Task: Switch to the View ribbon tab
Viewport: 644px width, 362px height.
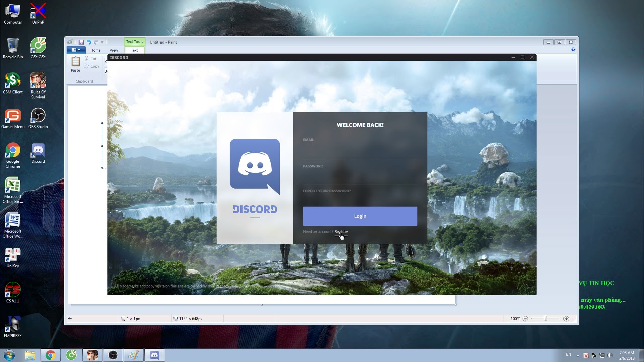Action: coord(114,50)
